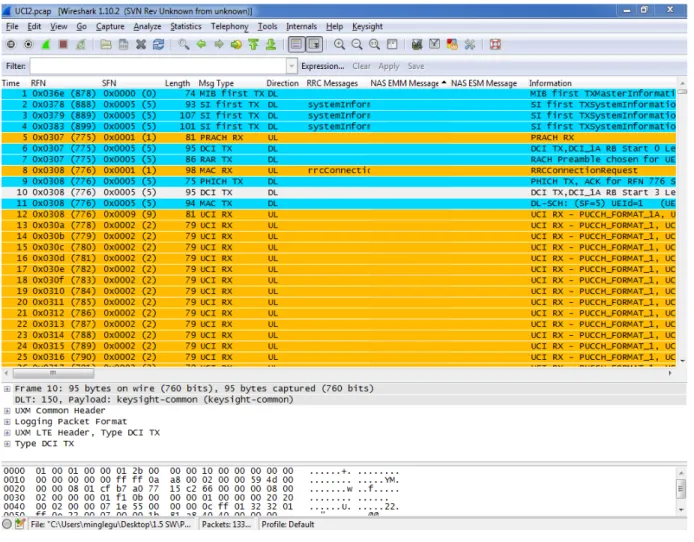This screenshot has width=694, height=542.
Task: Open preferences (tools icon)
Action: pos(470,45)
